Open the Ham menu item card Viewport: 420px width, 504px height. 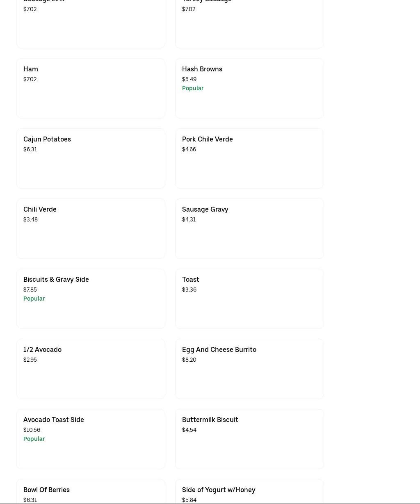[91, 88]
